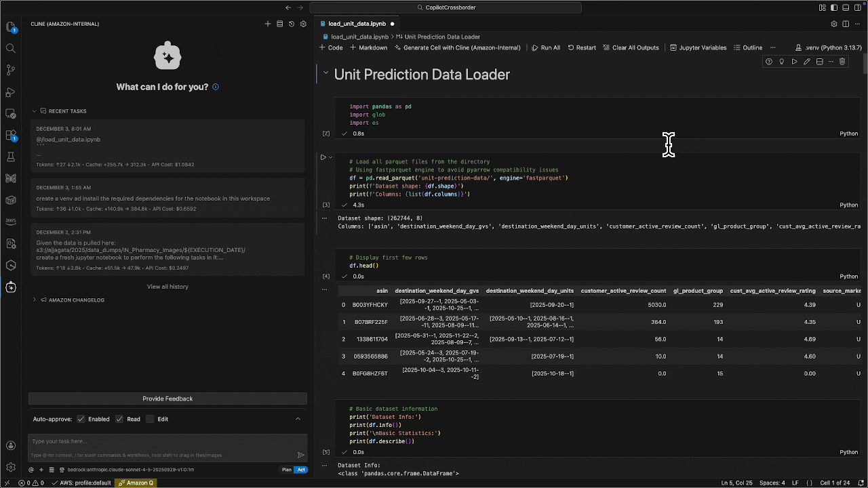Delete the cell using the trash icon
This screenshot has height=488, width=868.
(x=842, y=61)
